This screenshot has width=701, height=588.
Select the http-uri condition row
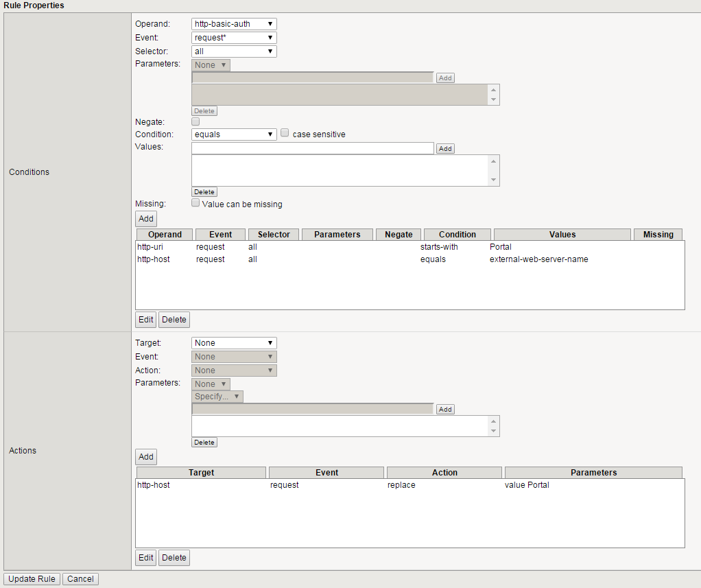pos(274,246)
